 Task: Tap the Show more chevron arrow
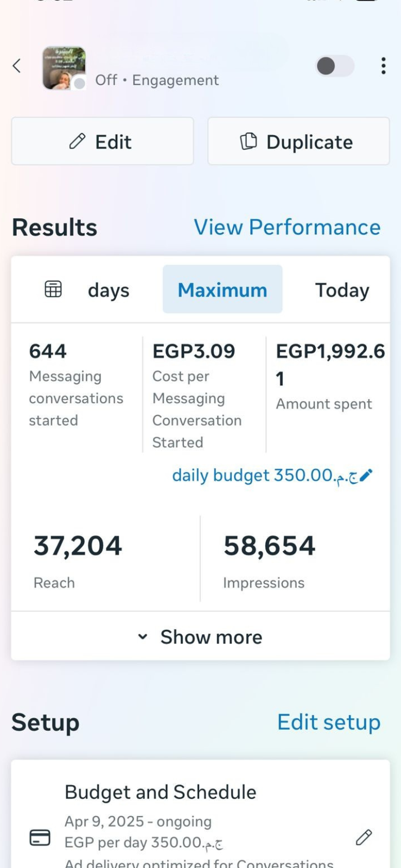(x=143, y=637)
